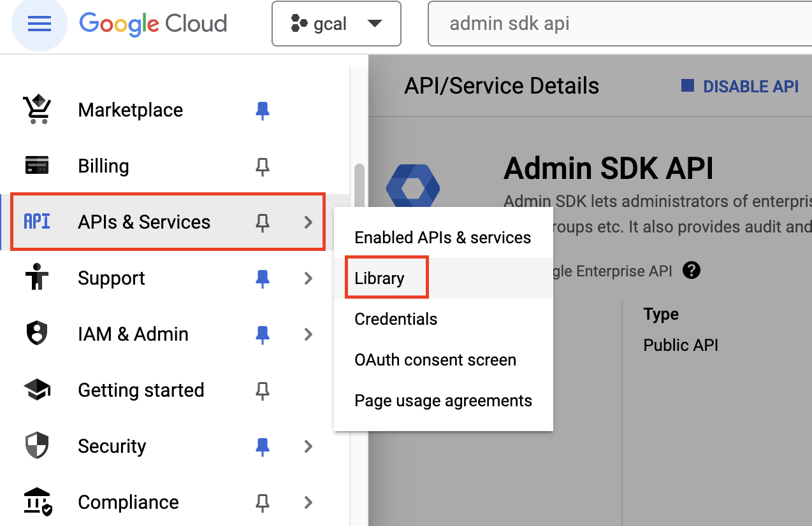Click the Admin SDK API heading

[x=609, y=169]
